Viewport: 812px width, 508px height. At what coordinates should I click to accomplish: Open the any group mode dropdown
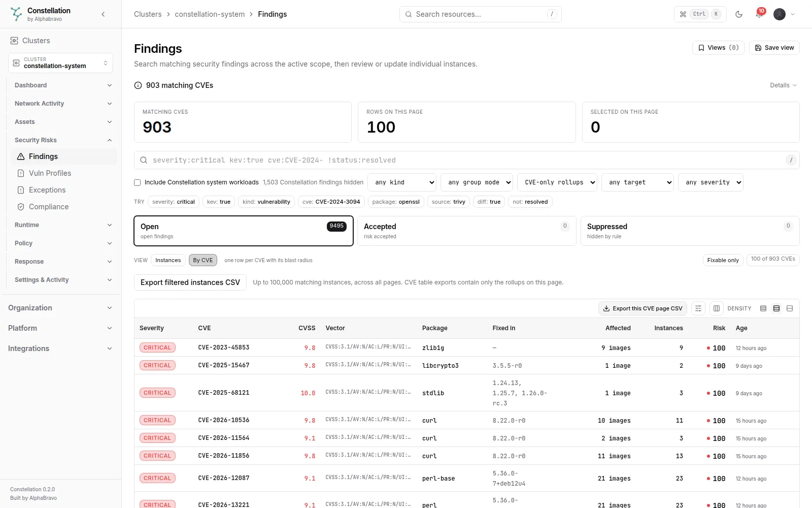477,182
